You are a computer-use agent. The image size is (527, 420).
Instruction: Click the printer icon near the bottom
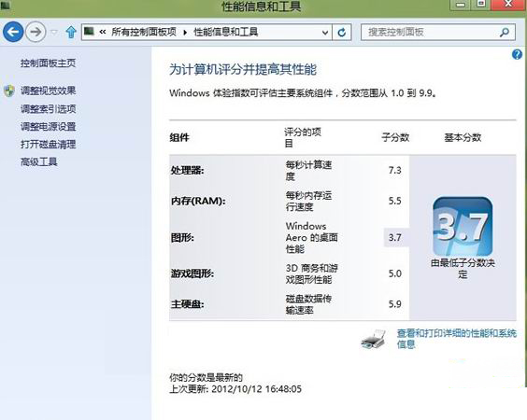click(373, 339)
